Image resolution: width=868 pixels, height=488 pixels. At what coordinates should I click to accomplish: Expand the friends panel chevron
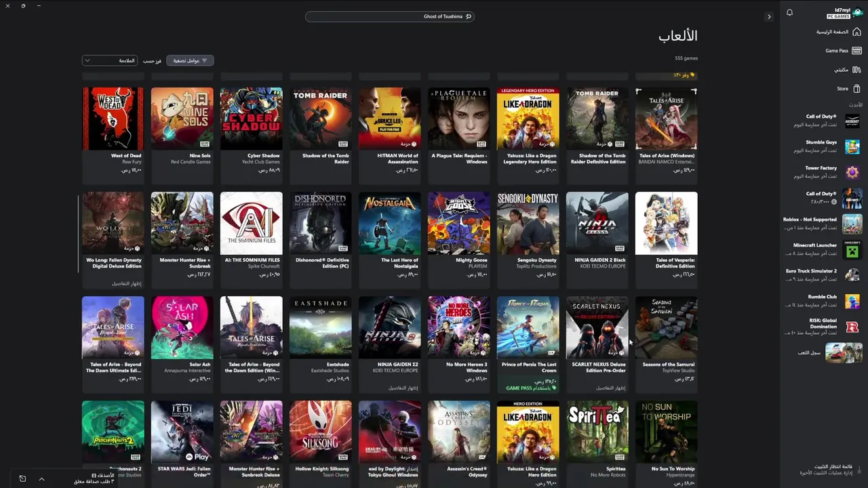[41, 479]
